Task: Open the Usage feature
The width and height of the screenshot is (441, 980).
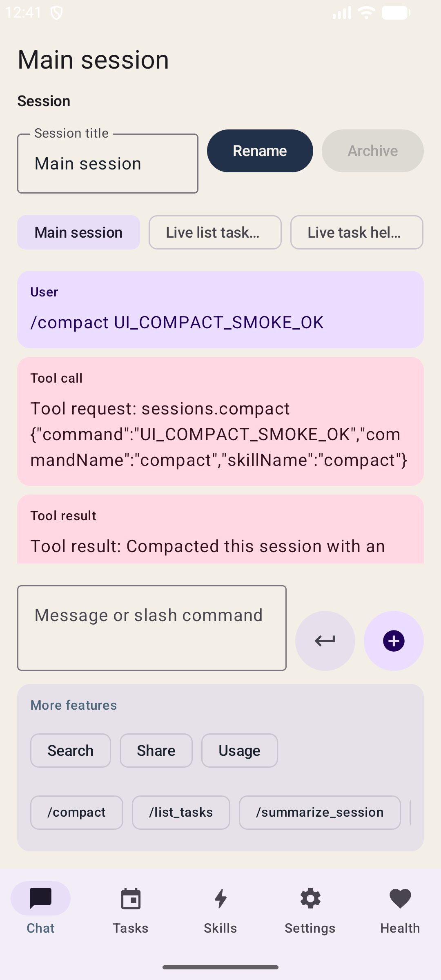Action: pos(239,750)
